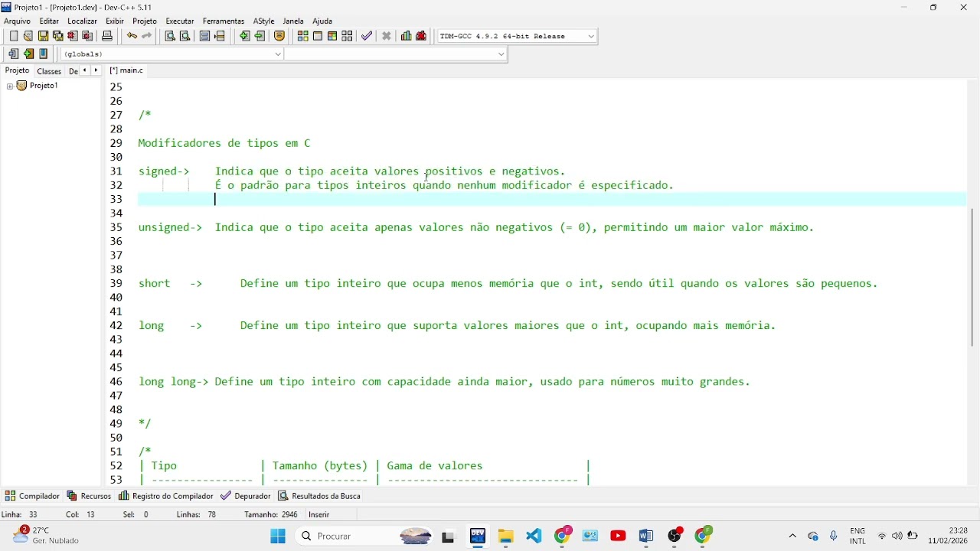Image resolution: width=980 pixels, height=551 pixels.
Task: Open File Explorer from taskbar
Action: (x=506, y=536)
